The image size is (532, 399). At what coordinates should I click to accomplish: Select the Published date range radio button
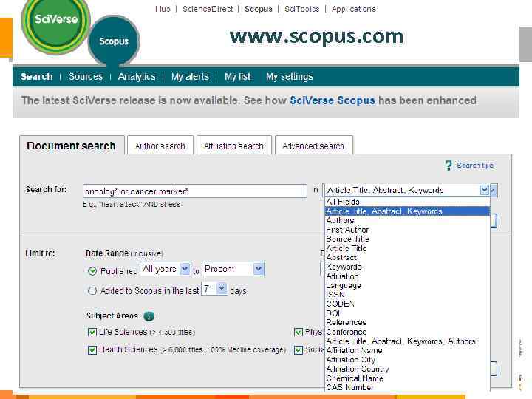point(92,271)
